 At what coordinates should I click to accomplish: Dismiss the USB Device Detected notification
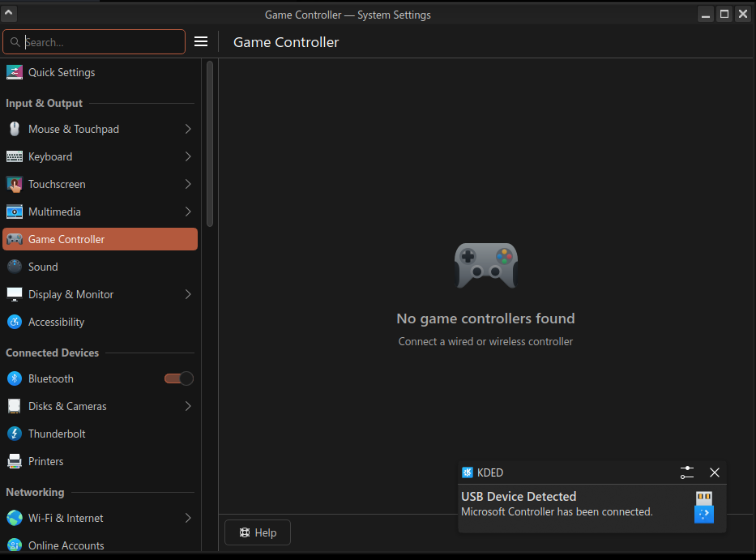pos(715,472)
